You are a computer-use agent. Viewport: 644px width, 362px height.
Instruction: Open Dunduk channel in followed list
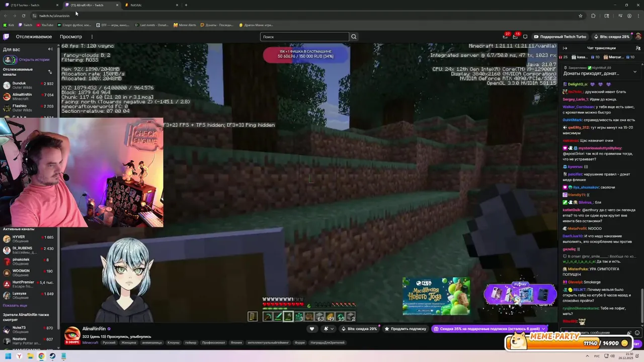(29, 85)
